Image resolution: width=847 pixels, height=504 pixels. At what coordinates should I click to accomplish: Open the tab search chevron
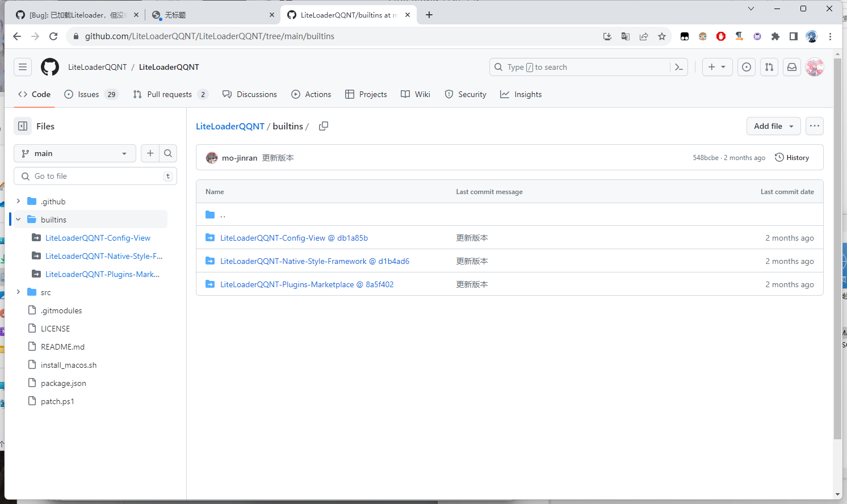(x=751, y=9)
